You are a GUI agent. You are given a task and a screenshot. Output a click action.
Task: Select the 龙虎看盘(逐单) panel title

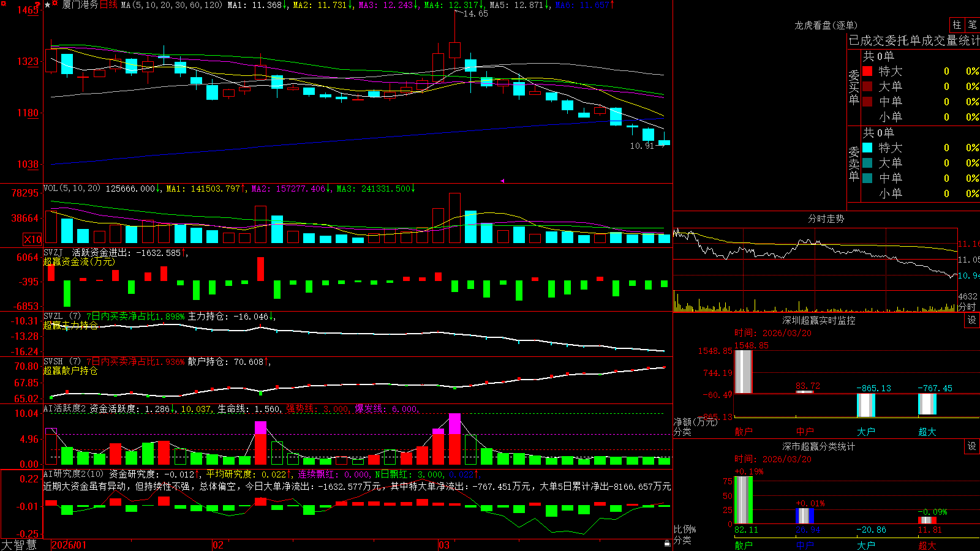coord(826,25)
